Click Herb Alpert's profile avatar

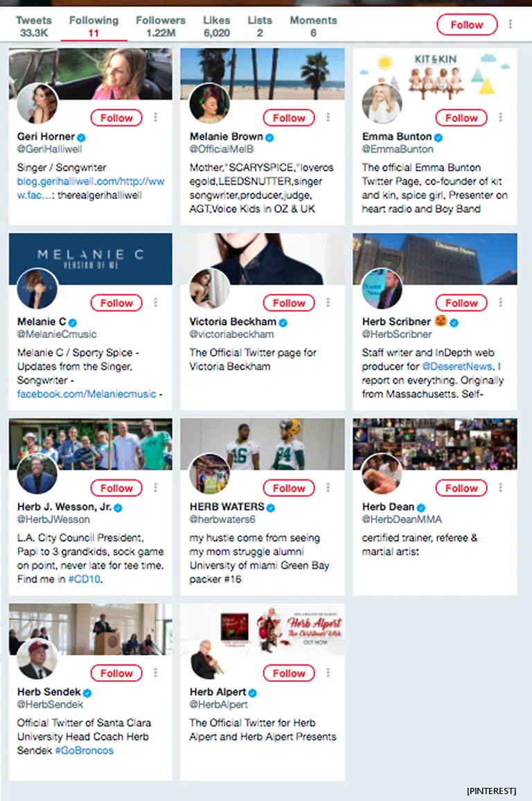(209, 659)
